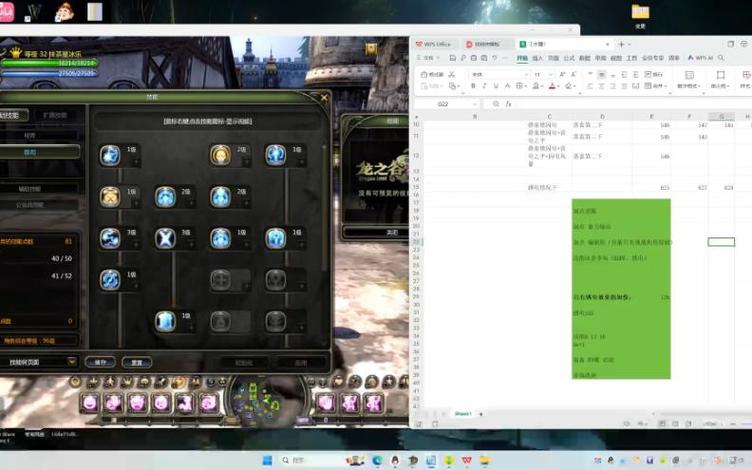
Task: Open the Insert ribbon tab
Action: pos(538,59)
